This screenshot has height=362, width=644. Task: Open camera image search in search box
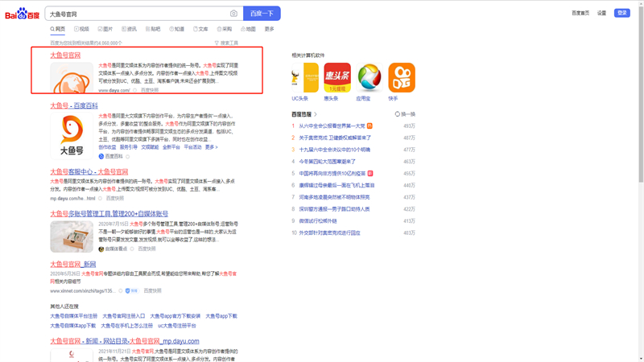pos(233,14)
